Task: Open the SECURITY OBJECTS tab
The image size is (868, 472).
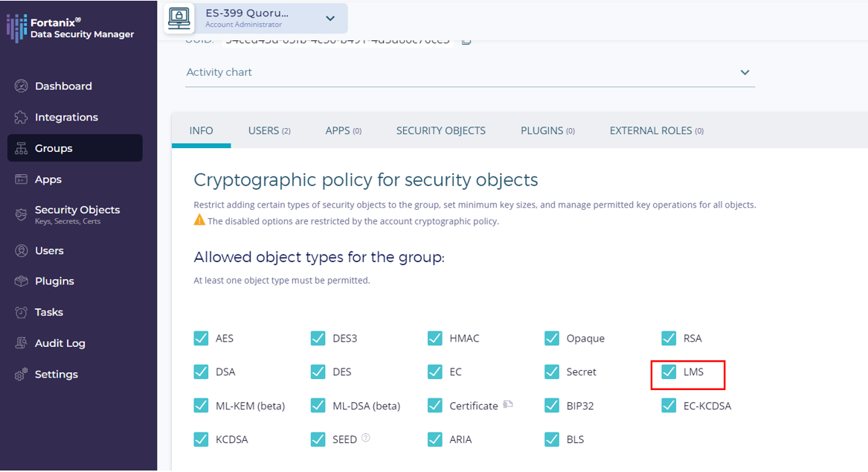Action: [x=440, y=130]
